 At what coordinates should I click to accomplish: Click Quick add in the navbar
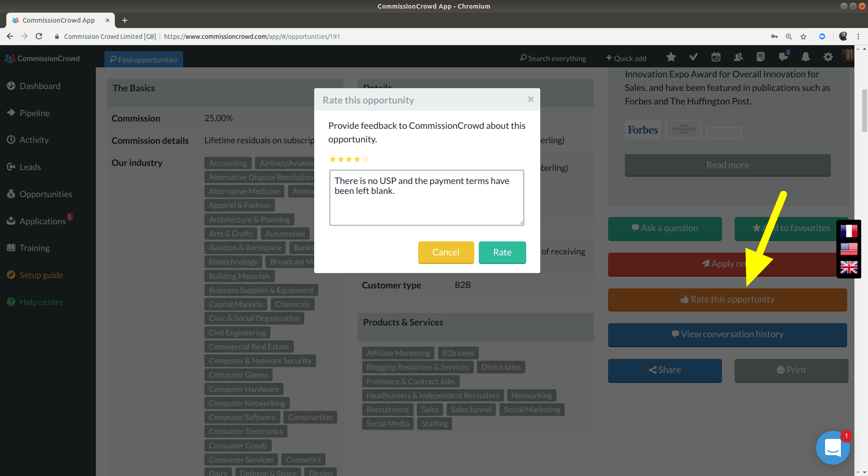[x=626, y=58]
